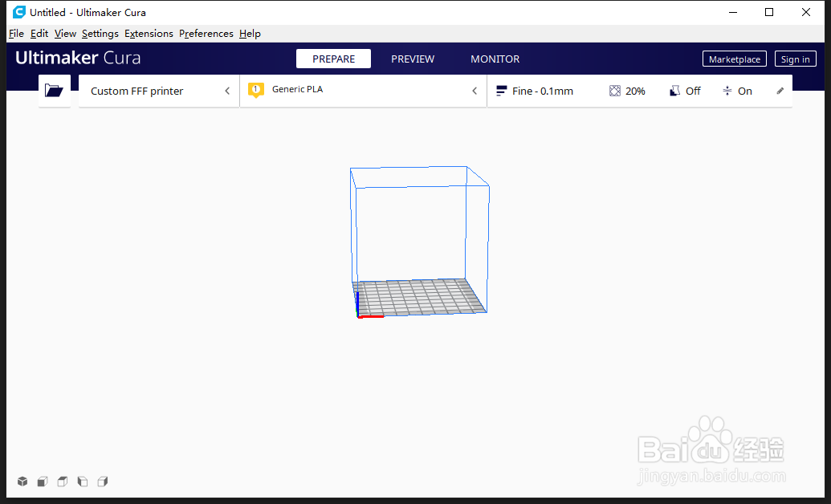
Task: Click the layer height profile icon
Action: [501, 91]
